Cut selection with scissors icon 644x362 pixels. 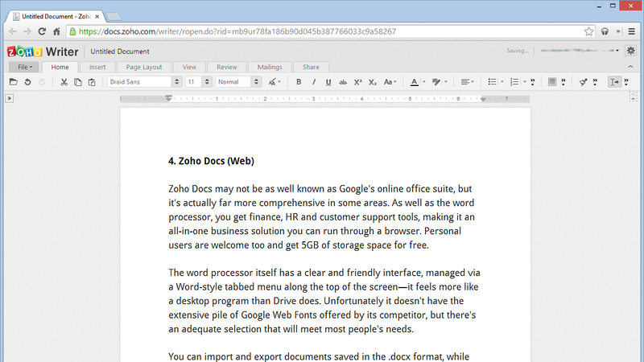[x=64, y=82]
